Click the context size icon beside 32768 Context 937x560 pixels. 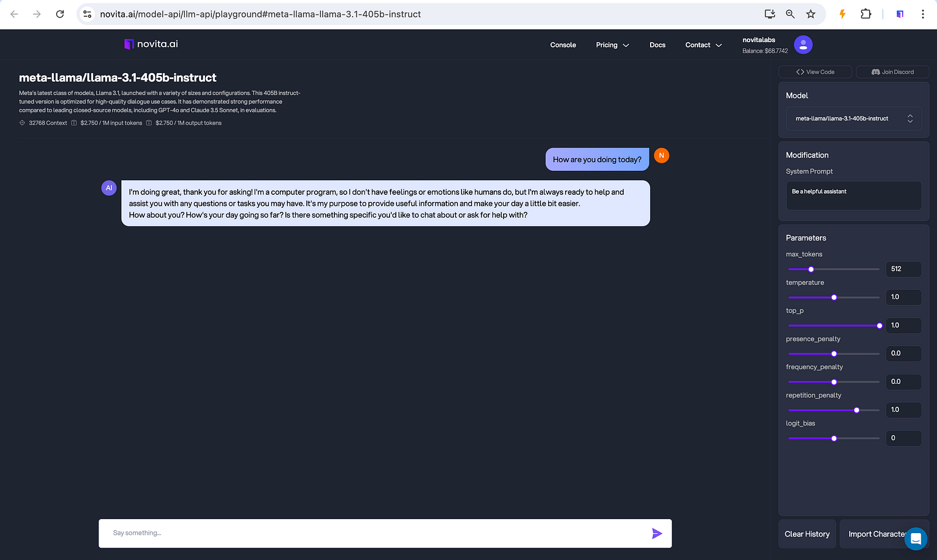point(22,123)
